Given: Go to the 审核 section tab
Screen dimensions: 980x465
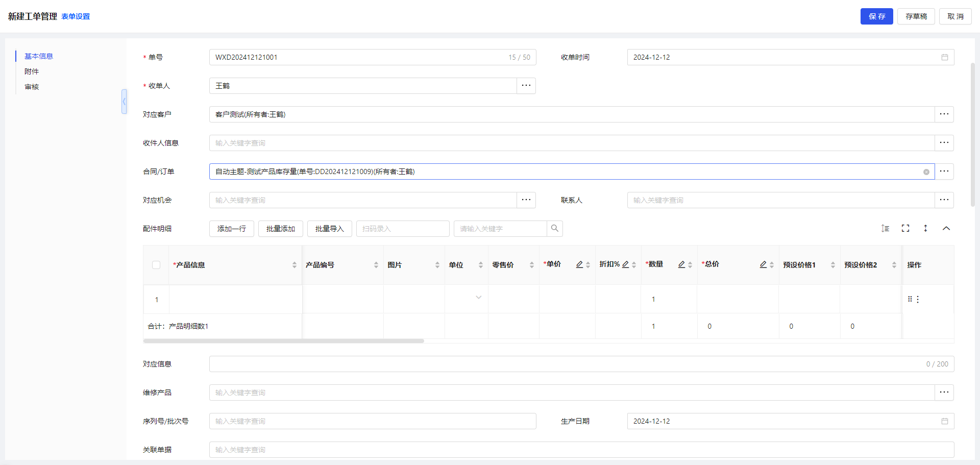Looking at the screenshot, I should [32, 87].
